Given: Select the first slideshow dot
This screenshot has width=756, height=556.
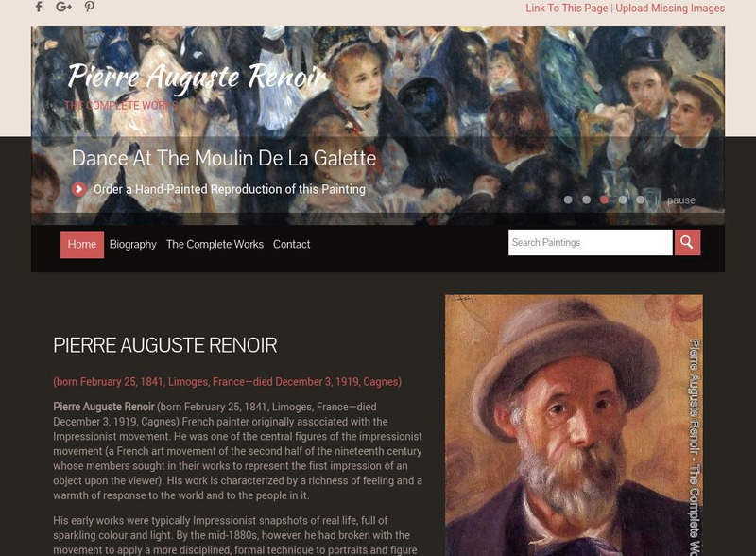Looking at the screenshot, I should coord(568,200).
